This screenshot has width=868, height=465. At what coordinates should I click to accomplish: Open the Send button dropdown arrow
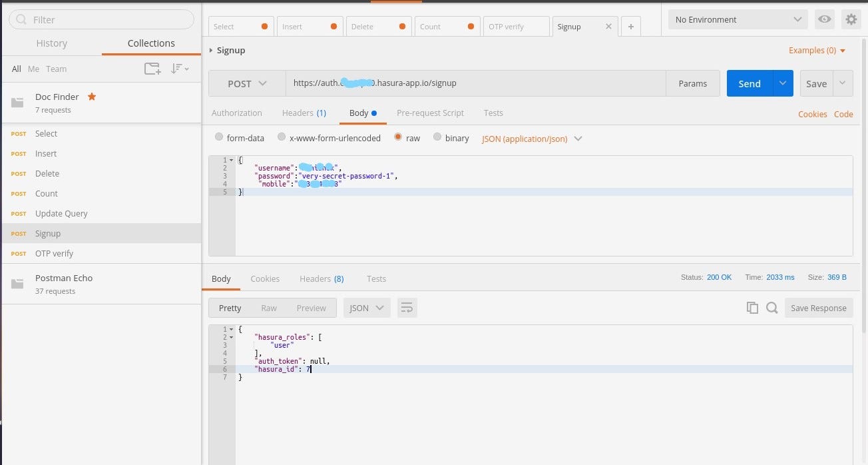point(783,83)
